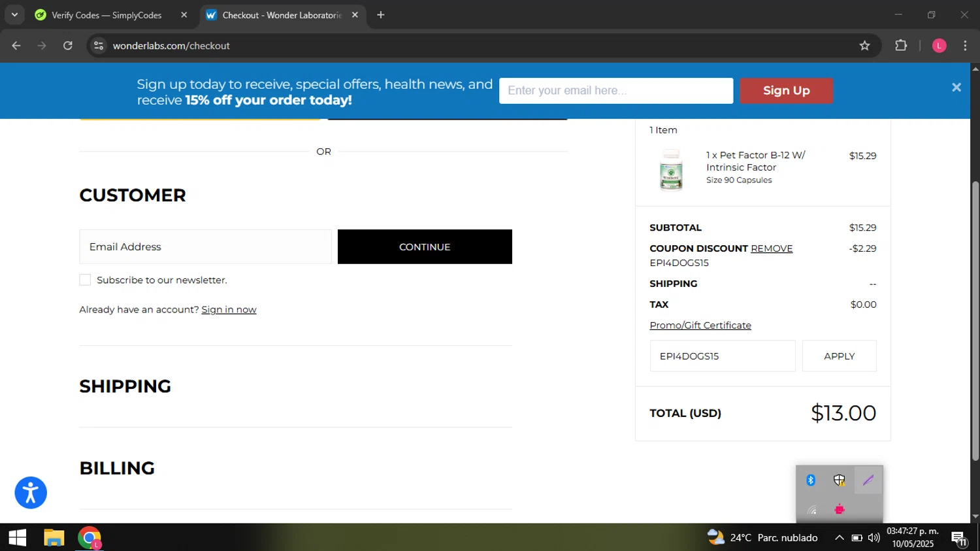Reload the checkout page
The image size is (980, 551).
click(68, 46)
